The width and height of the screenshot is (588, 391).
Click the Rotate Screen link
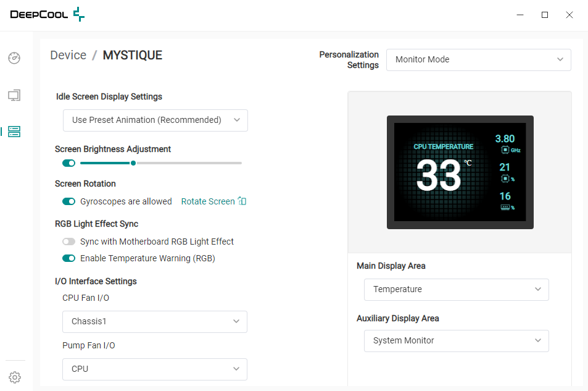208,201
